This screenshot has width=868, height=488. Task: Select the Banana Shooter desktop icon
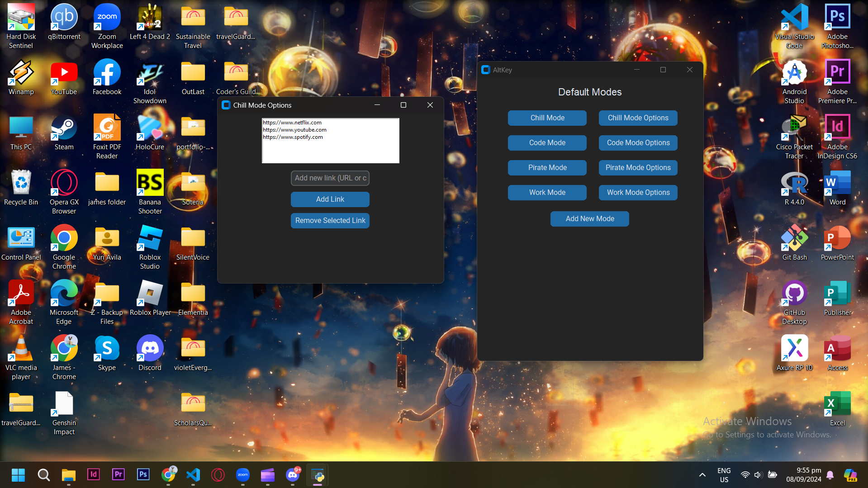tap(150, 192)
